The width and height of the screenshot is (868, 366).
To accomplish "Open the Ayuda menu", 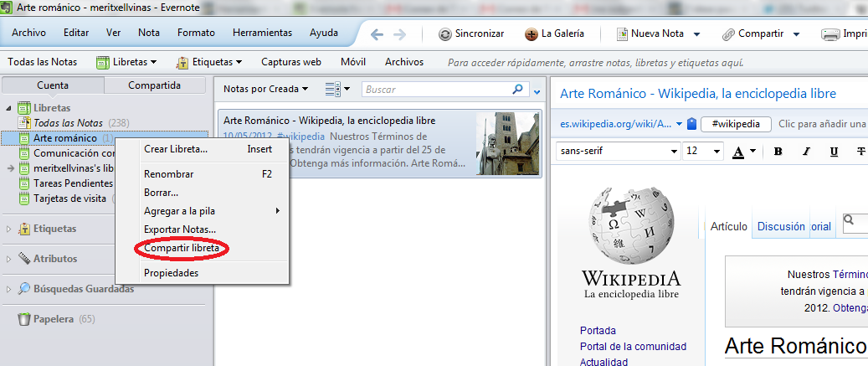I will click(x=324, y=33).
